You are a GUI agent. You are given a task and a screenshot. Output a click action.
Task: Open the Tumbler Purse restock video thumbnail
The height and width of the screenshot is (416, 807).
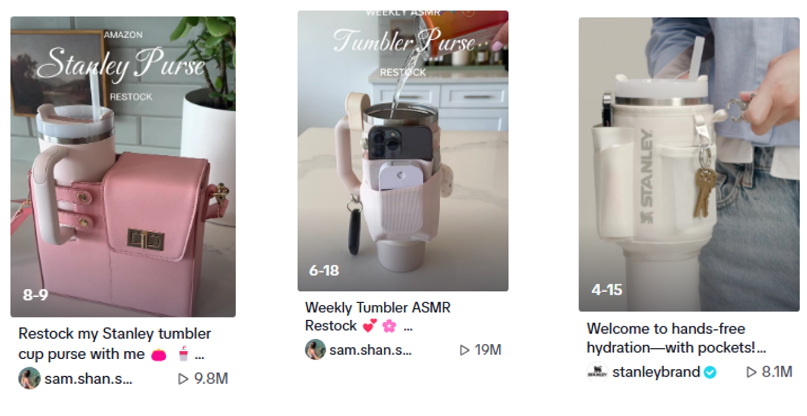click(403, 150)
